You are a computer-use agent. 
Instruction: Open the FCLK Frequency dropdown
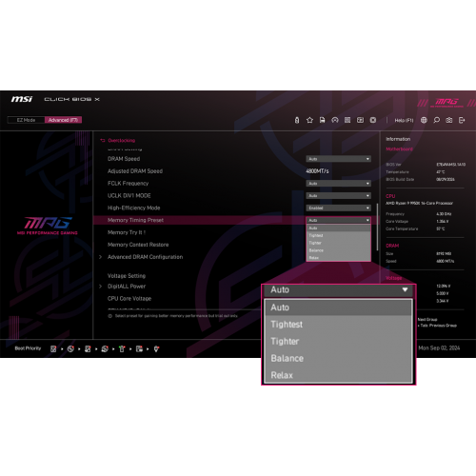(x=338, y=184)
